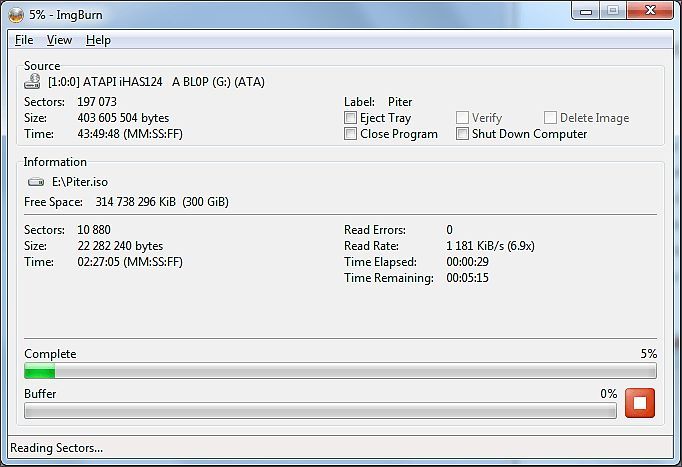This screenshot has height=467, width=682.
Task: Maximize the ImgBurn window
Action: [613, 11]
